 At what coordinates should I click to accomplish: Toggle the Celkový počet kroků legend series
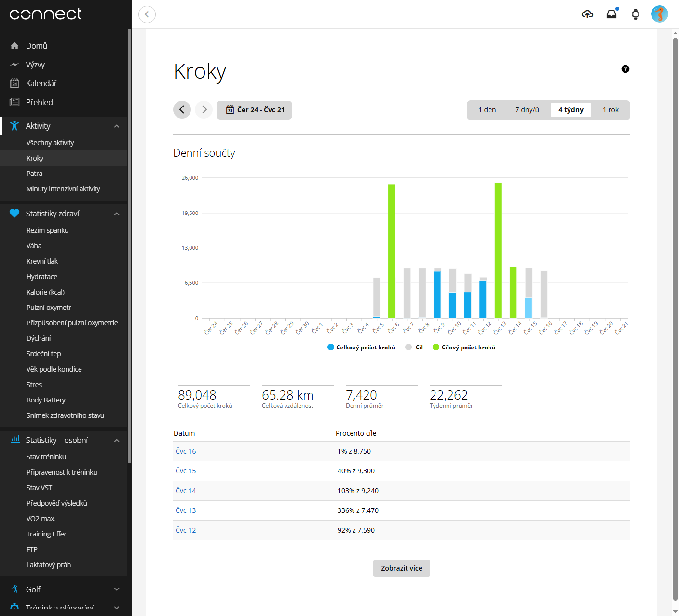pyautogui.click(x=361, y=348)
